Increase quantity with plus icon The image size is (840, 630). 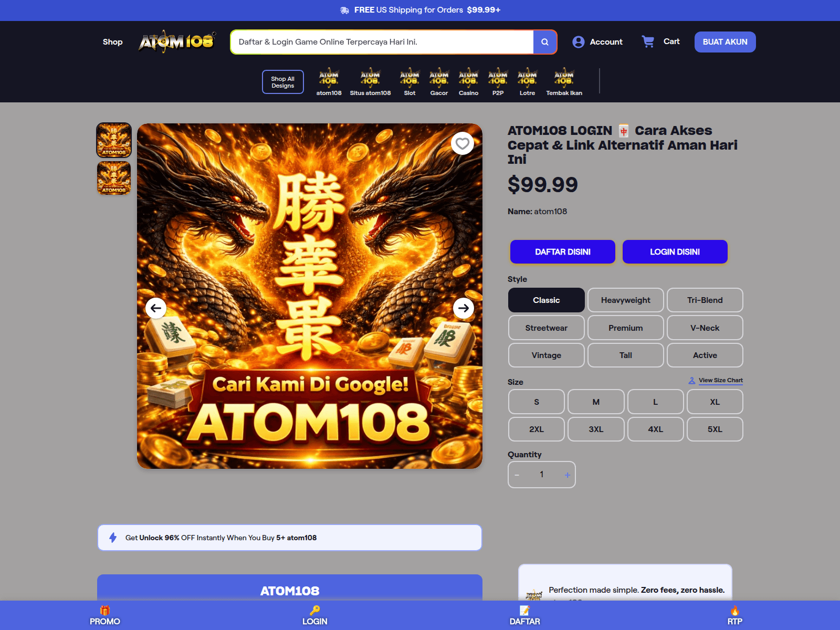click(568, 475)
